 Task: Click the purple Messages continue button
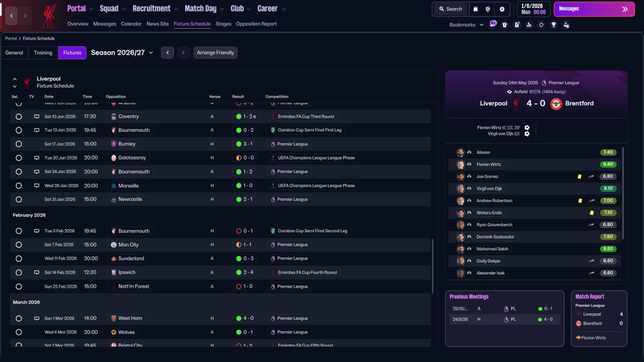coord(594,9)
